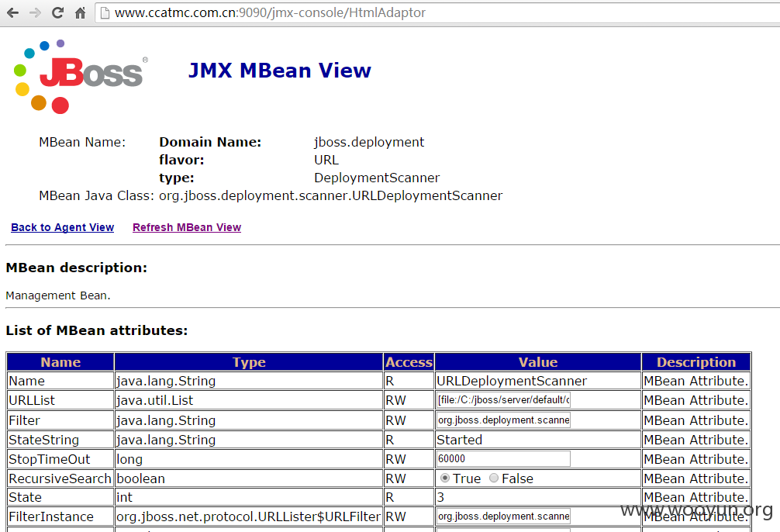
Task: Click the Management Bean. description text
Action: tap(57, 295)
